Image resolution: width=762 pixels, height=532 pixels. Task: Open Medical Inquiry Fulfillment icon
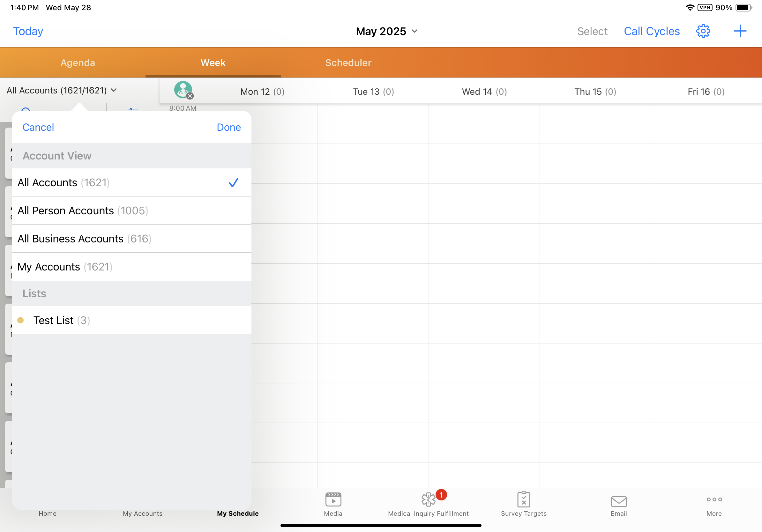tap(428, 499)
